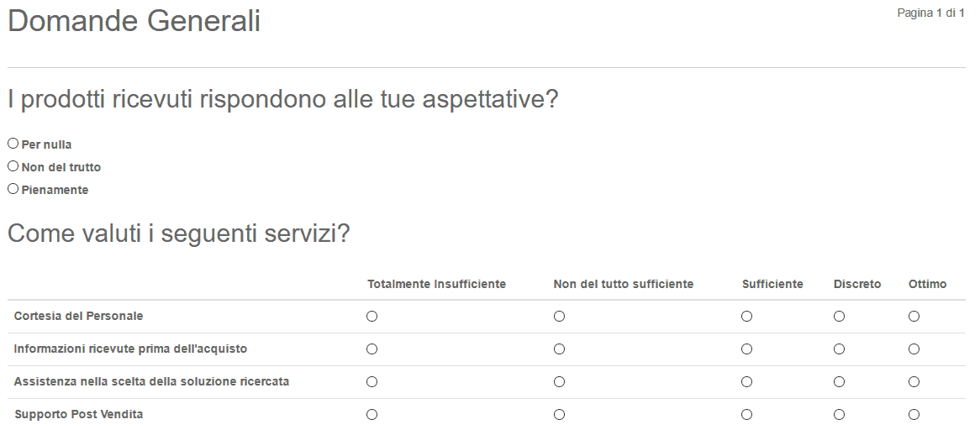
Task: Rate Cortesia del Personale as Discreto
Action: click(x=840, y=317)
